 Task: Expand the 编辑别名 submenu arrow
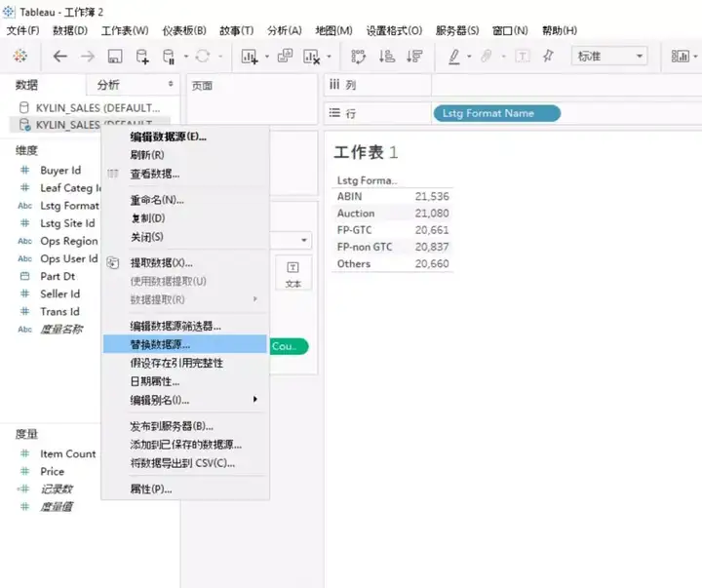point(255,399)
